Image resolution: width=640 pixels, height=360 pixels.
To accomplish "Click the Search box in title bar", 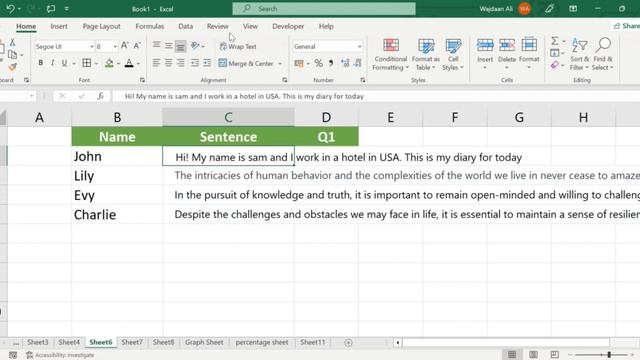I will click(324, 9).
